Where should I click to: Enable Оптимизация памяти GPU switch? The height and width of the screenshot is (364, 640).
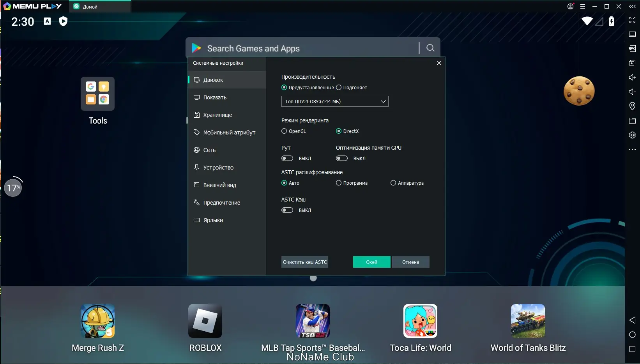342,158
